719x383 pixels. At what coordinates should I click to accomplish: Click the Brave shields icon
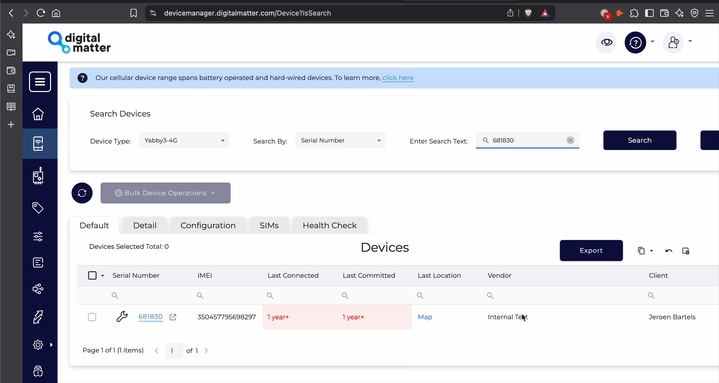pyautogui.click(x=528, y=13)
